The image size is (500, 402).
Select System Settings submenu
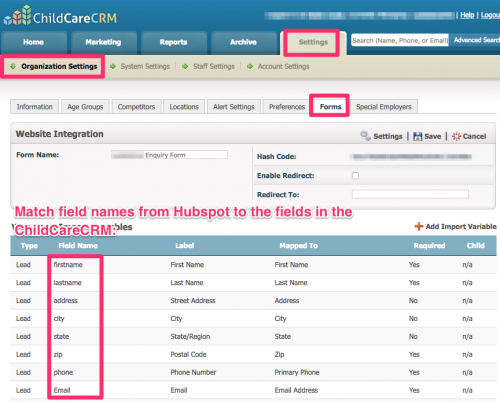145,66
